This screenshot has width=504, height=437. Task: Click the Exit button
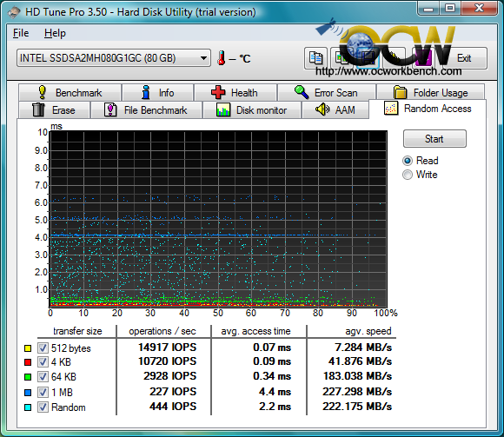point(464,58)
